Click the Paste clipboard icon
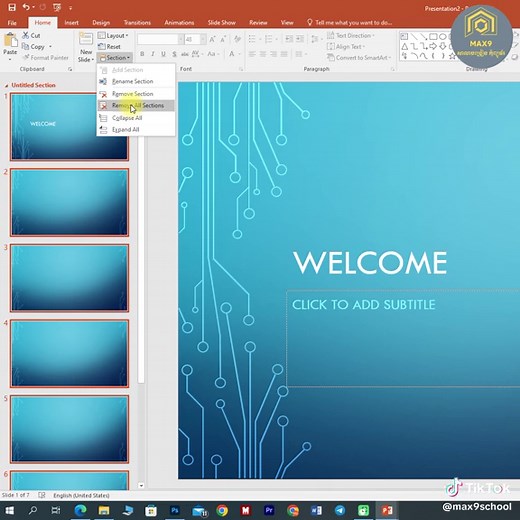The height and width of the screenshot is (520, 520). [10, 40]
